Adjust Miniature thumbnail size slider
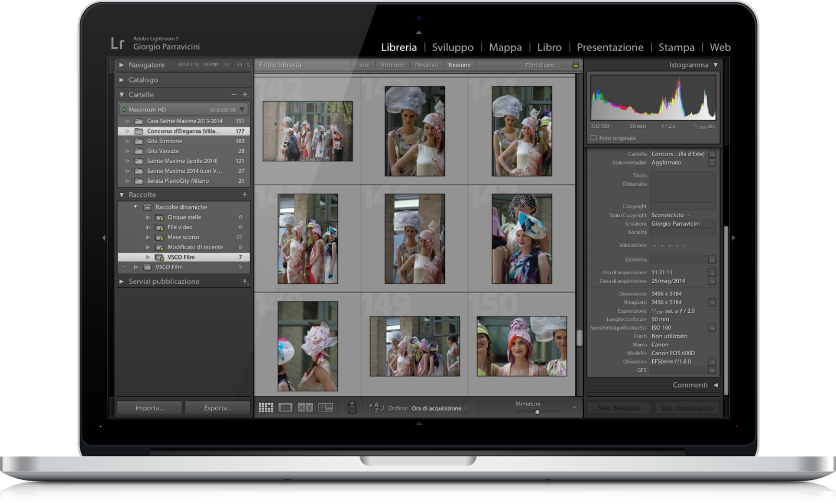 pyautogui.click(x=537, y=412)
